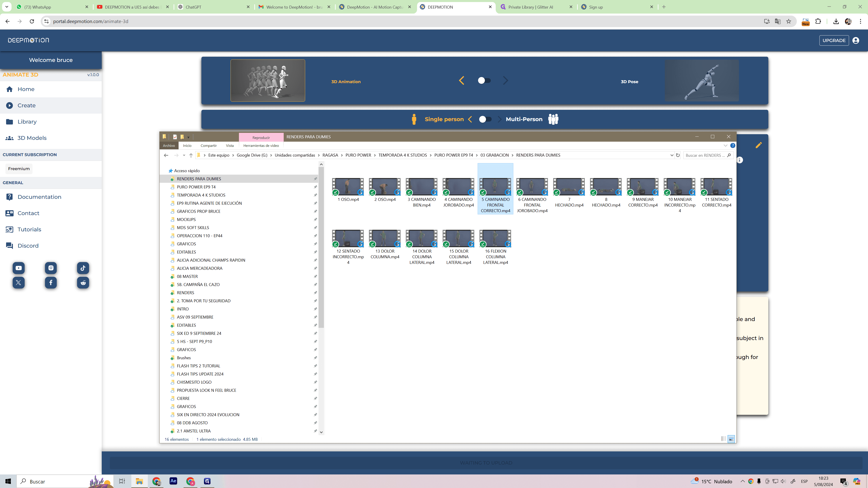868x488 pixels.
Task: Expand TEMPORADA 4 K STUDIOS breadcrumb arrow
Action: coord(431,155)
